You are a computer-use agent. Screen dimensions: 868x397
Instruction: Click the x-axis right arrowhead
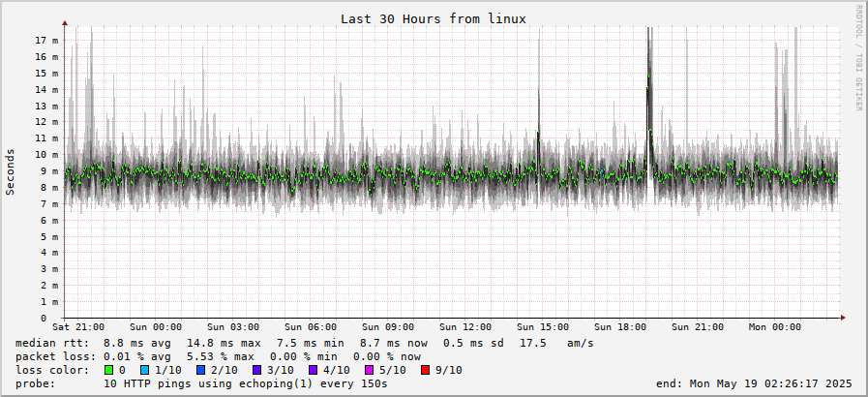tap(843, 318)
